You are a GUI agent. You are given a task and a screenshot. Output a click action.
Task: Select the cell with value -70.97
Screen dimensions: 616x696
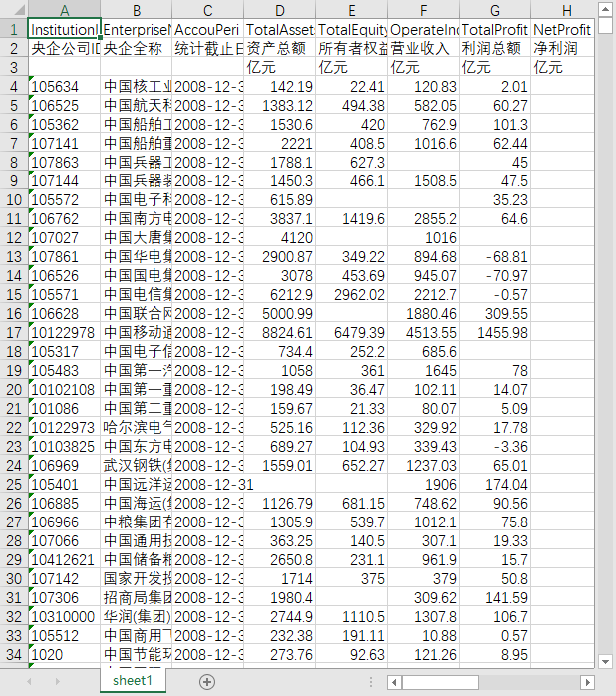494,275
